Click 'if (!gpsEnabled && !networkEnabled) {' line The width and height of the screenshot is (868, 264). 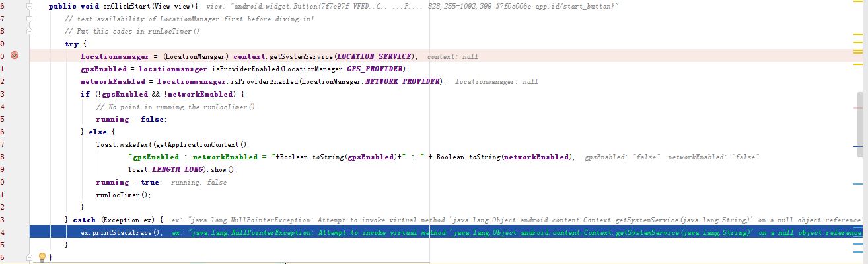click(x=163, y=94)
